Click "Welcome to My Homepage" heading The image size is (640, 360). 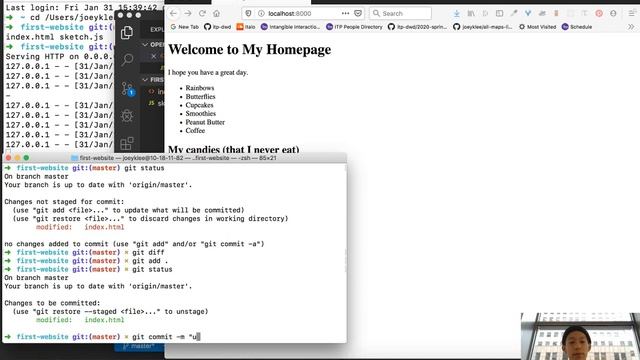[x=250, y=50]
